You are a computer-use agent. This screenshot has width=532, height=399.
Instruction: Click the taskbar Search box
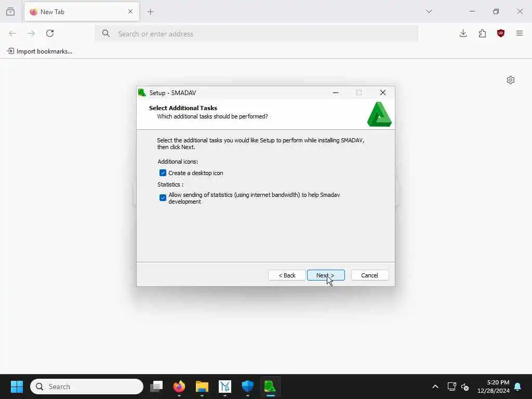[87, 387]
